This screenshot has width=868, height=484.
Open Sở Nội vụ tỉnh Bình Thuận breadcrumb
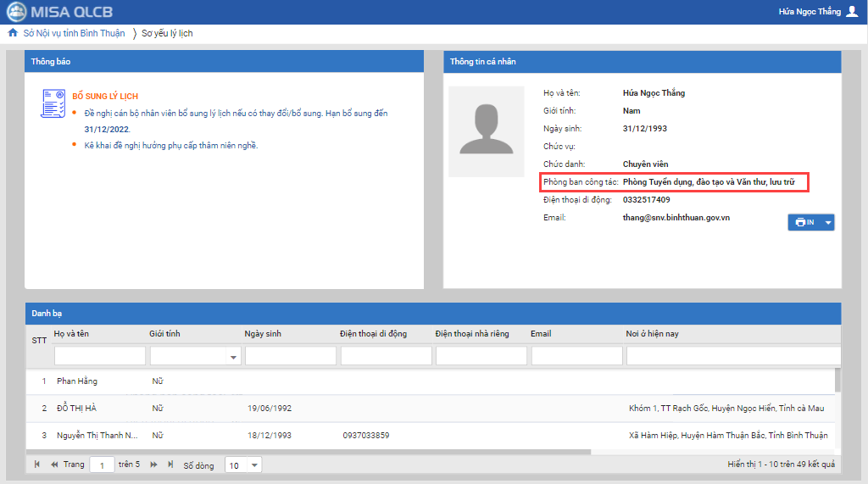(x=74, y=33)
